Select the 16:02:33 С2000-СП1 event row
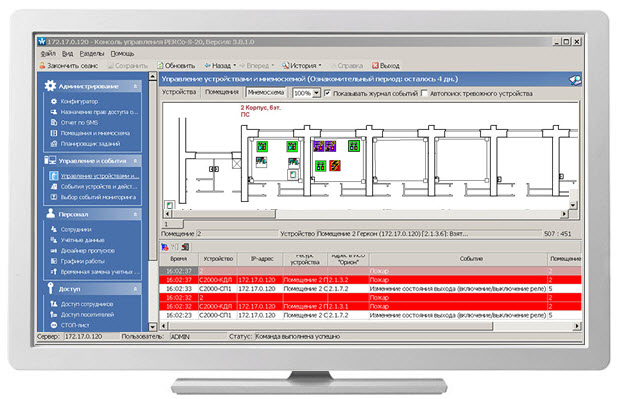Screen dimensions: 621x399 coord(370,288)
